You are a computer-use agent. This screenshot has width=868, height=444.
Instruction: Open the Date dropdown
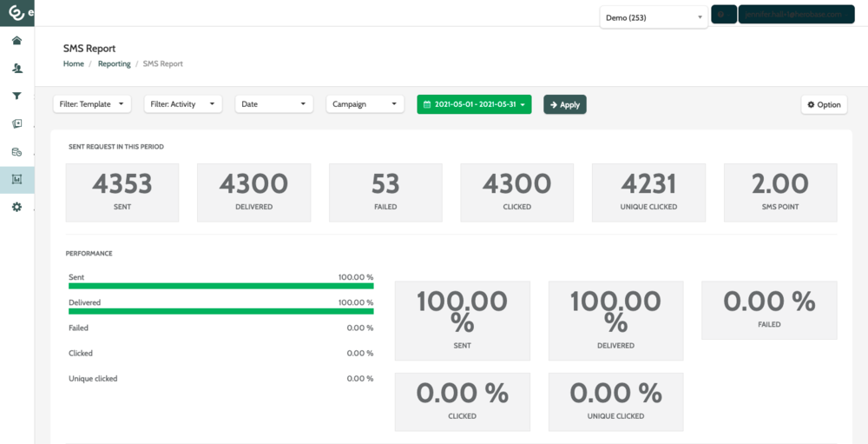point(273,104)
